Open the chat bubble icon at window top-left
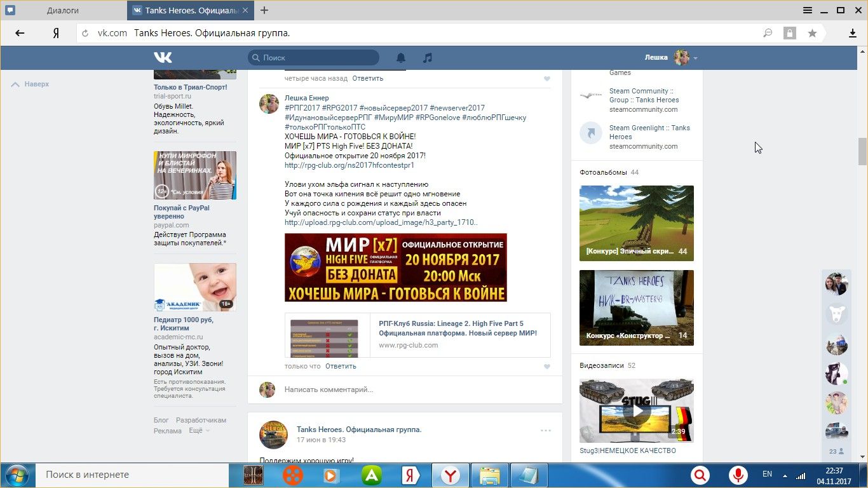 tap(10, 10)
